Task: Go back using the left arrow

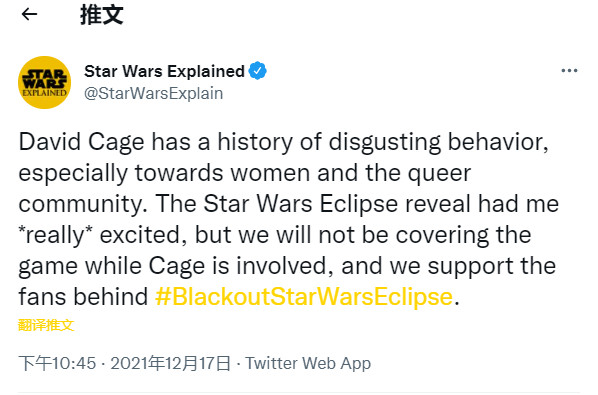Action: [29, 14]
